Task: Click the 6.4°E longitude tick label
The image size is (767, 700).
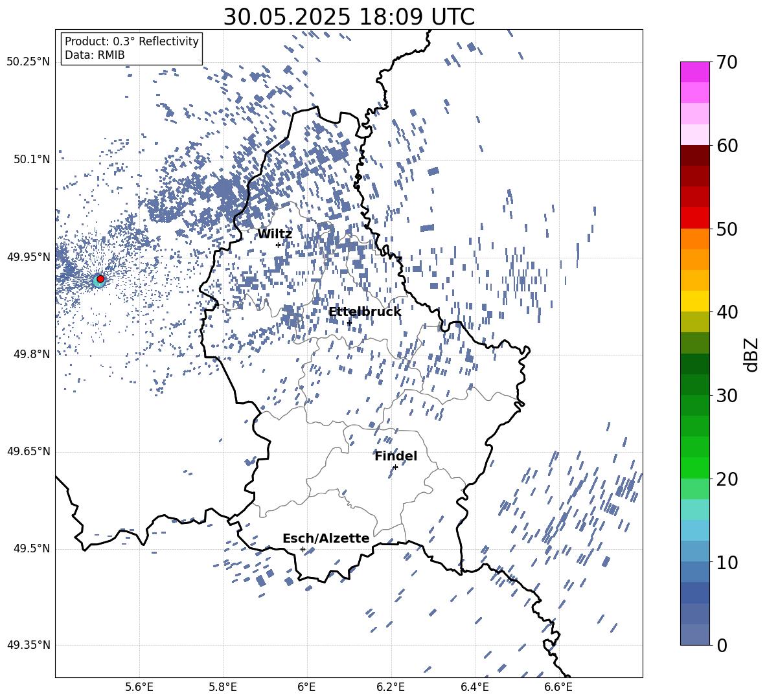Action: 474,687
